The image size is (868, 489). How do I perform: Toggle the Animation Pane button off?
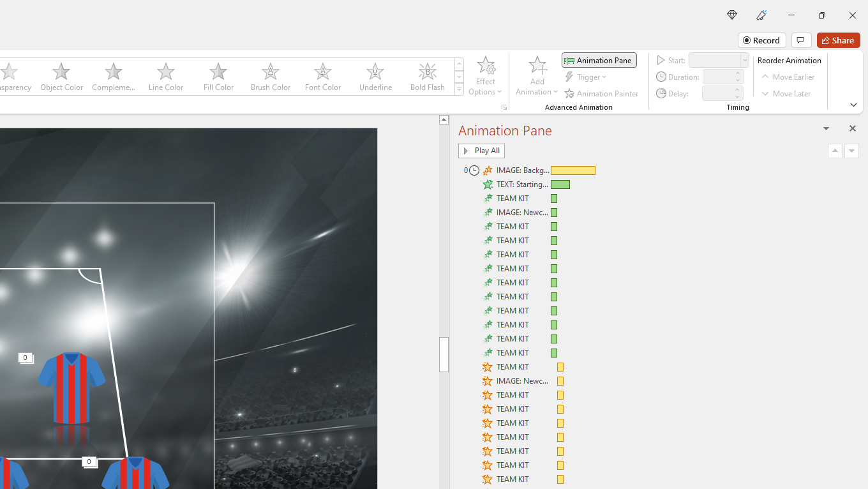pos(599,60)
